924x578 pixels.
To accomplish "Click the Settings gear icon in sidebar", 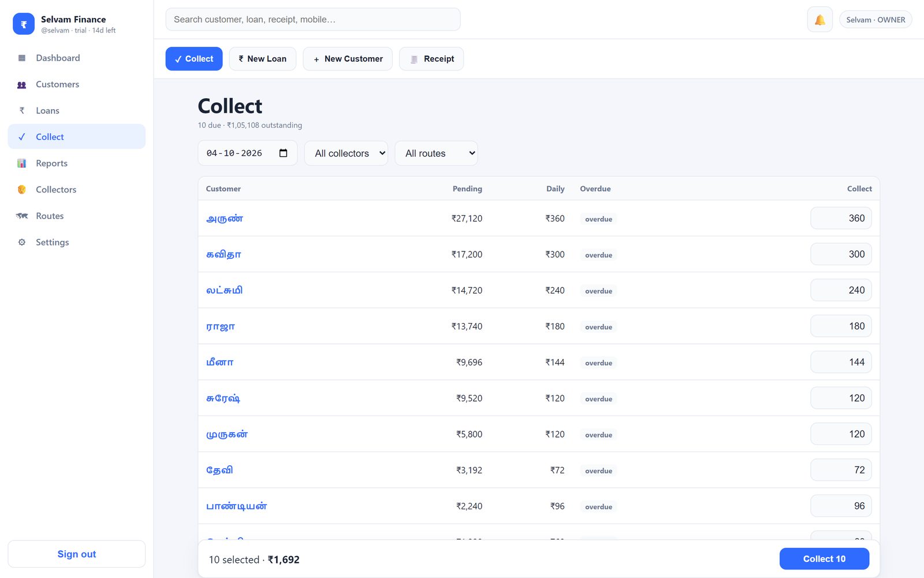I will tap(22, 242).
